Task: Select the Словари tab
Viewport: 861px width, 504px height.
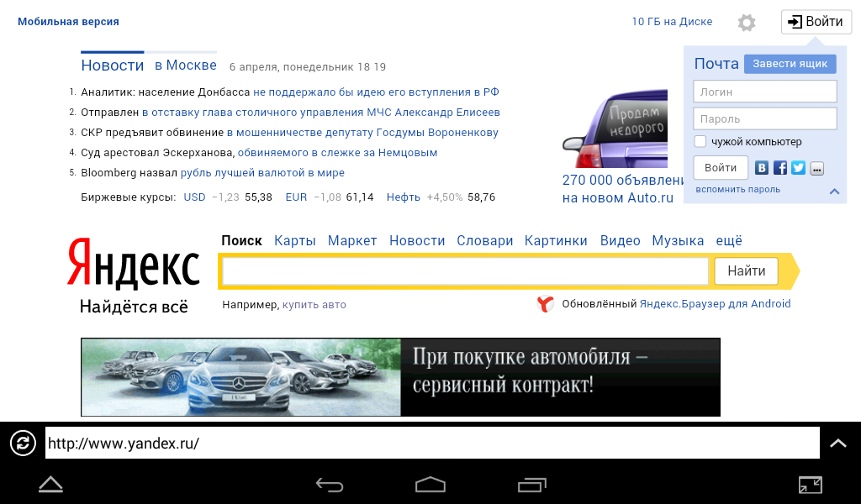Action: click(485, 241)
